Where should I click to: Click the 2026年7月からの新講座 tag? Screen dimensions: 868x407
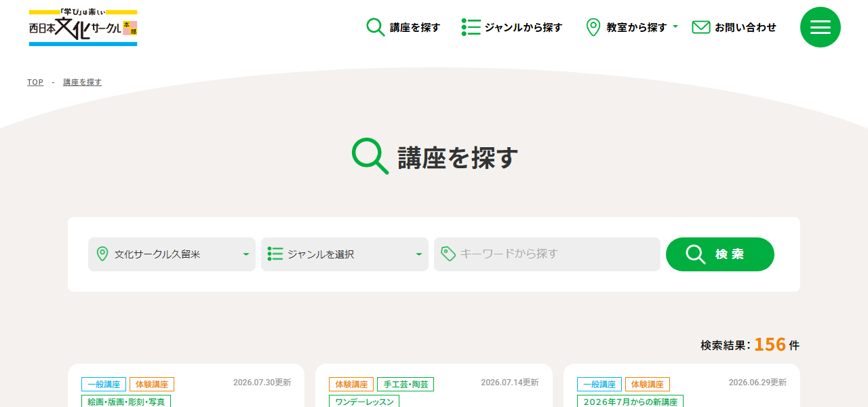[630, 402]
